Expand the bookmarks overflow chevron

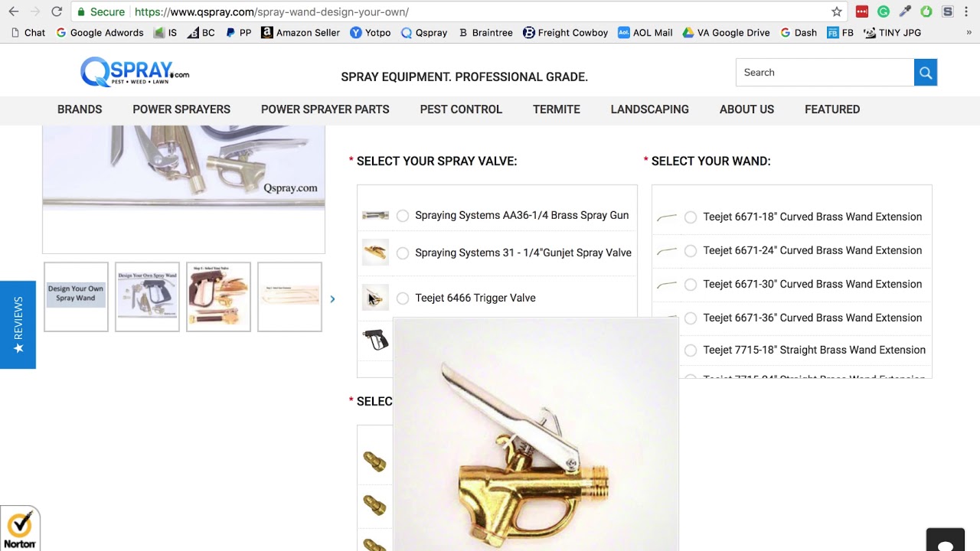[x=969, y=33]
